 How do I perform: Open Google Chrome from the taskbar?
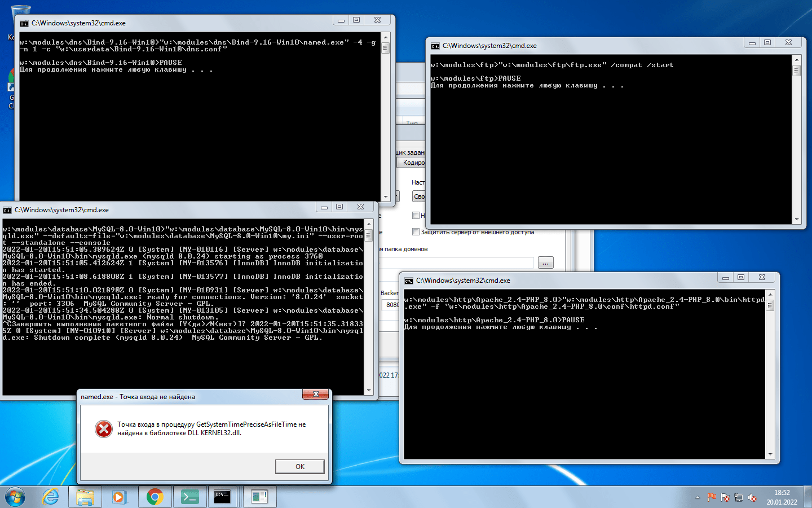155,497
